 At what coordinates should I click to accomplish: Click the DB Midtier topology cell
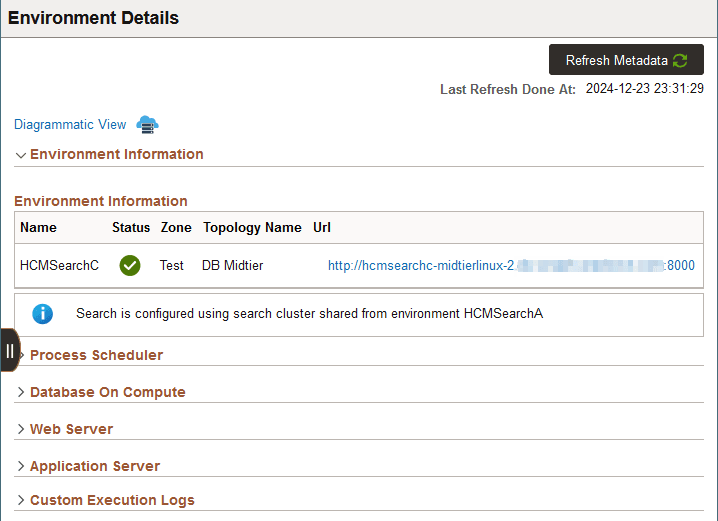[x=233, y=266]
